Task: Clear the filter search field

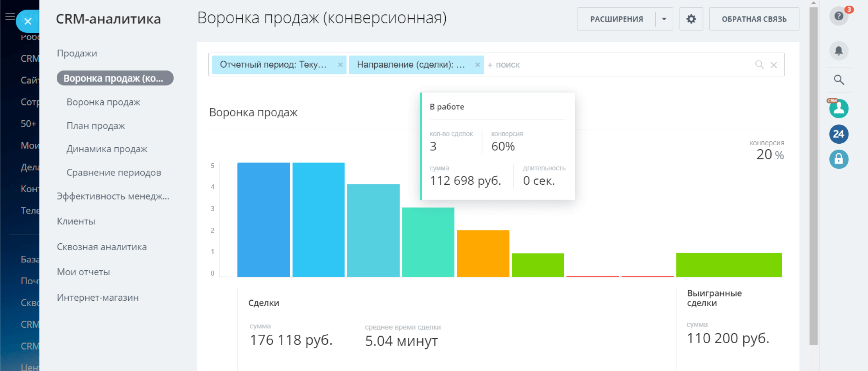Action: click(773, 65)
